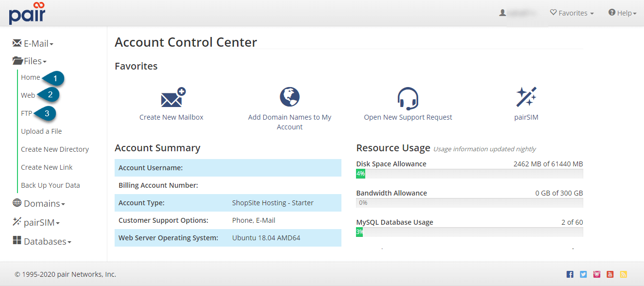
Task: Expand the Databases sidebar menu
Action: [x=42, y=241]
